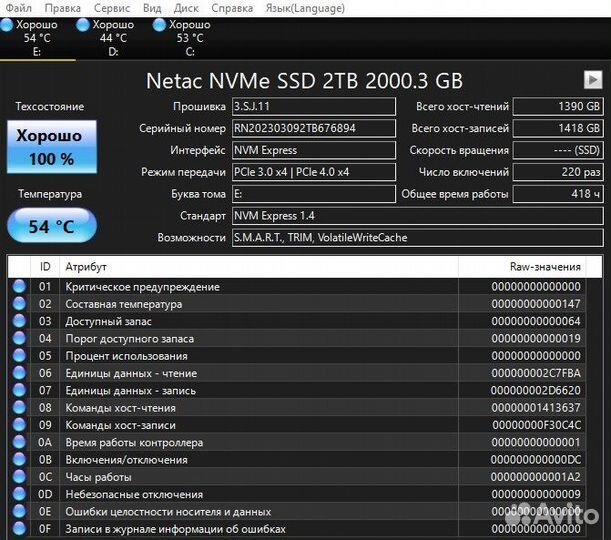
Task: Select row Небезопасные отключения
Action: tap(297, 494)
